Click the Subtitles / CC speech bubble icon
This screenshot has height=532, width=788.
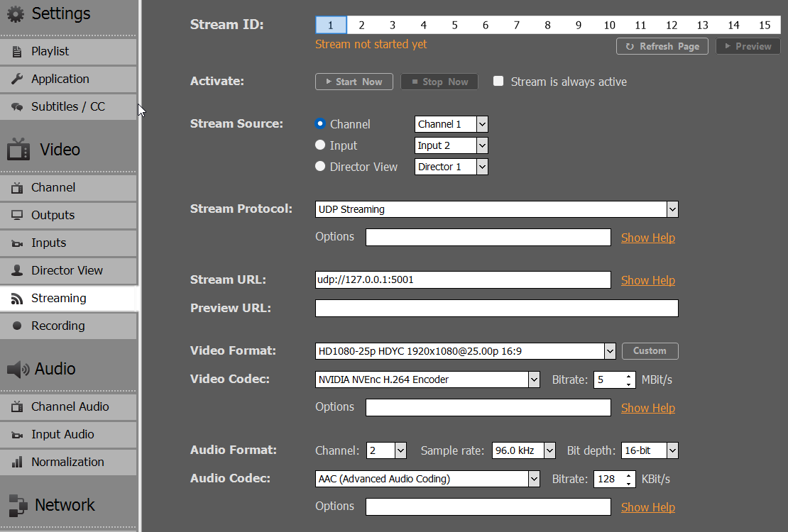(x=17, y=107)
